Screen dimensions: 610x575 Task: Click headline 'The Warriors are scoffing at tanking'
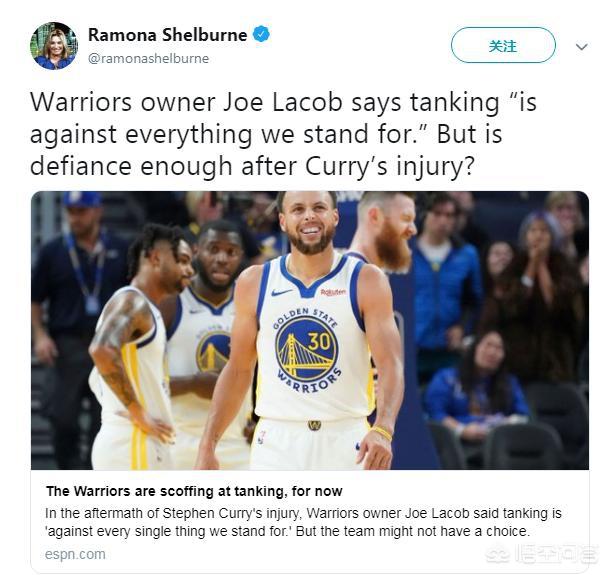pos(194,491)
